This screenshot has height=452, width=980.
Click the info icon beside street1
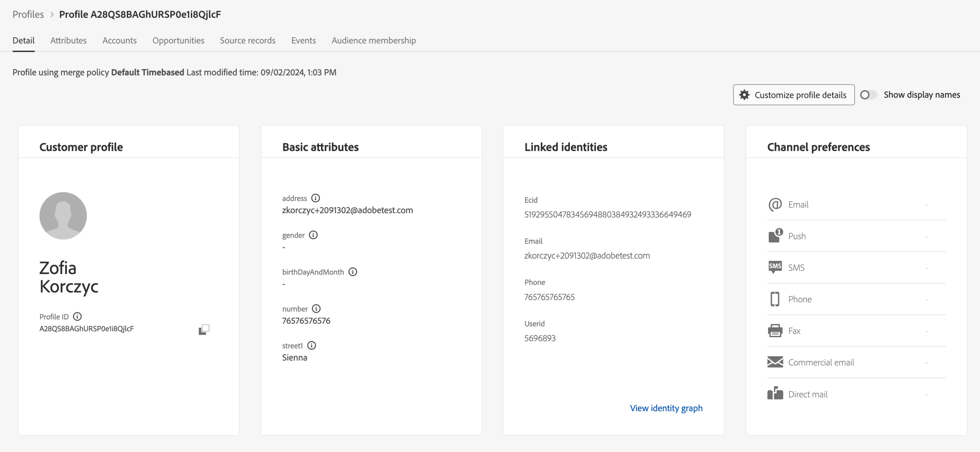[311, 346]
